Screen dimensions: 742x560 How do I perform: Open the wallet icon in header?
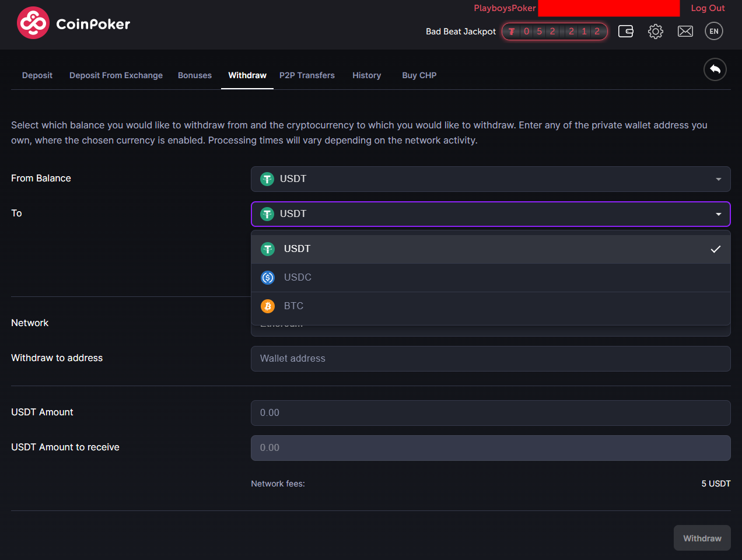626,32
